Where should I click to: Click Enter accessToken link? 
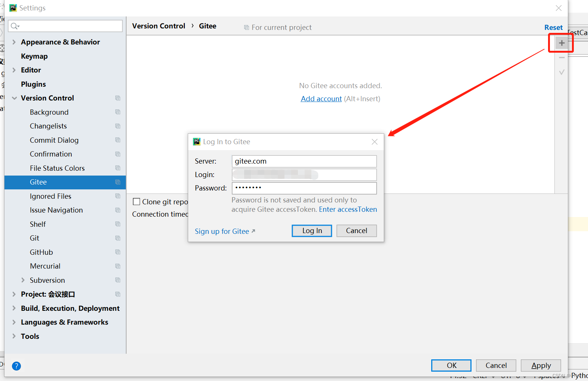point(348,209)
